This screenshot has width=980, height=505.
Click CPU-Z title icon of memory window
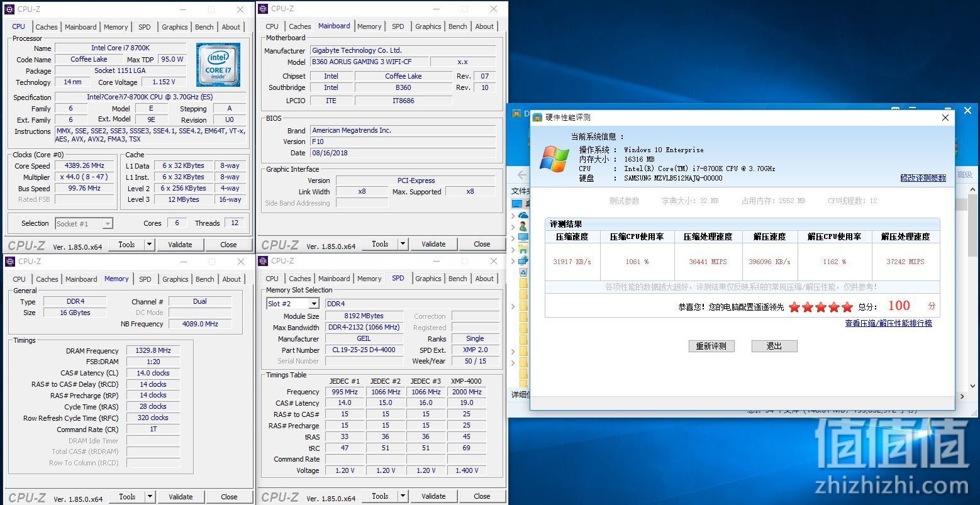[x=9, y=262]
